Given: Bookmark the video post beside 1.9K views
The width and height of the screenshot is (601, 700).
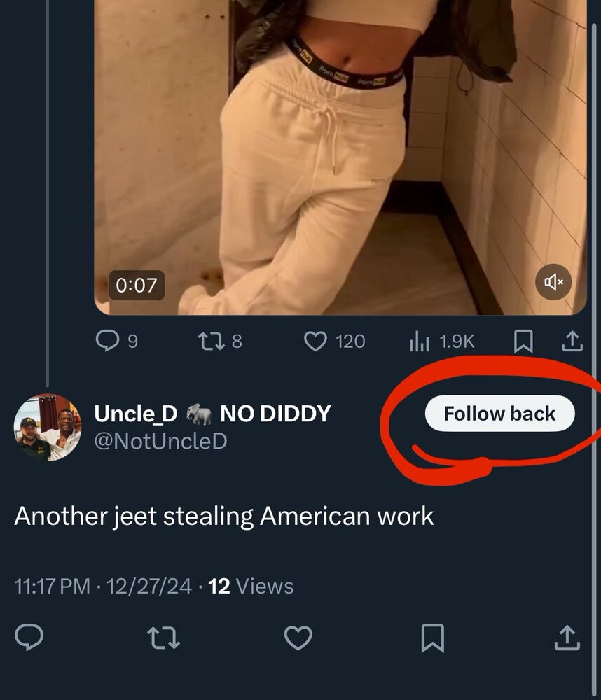Looking at the screenshot, I should (x=523, y=341).
